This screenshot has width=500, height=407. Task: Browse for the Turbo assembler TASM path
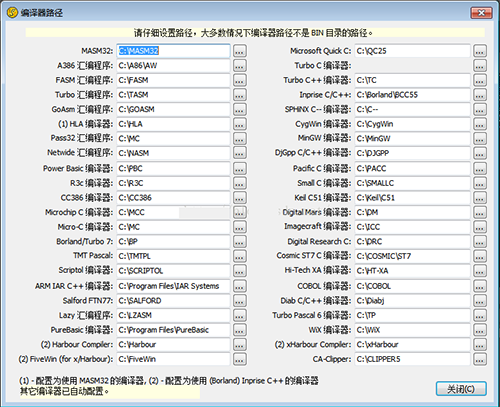240,95
